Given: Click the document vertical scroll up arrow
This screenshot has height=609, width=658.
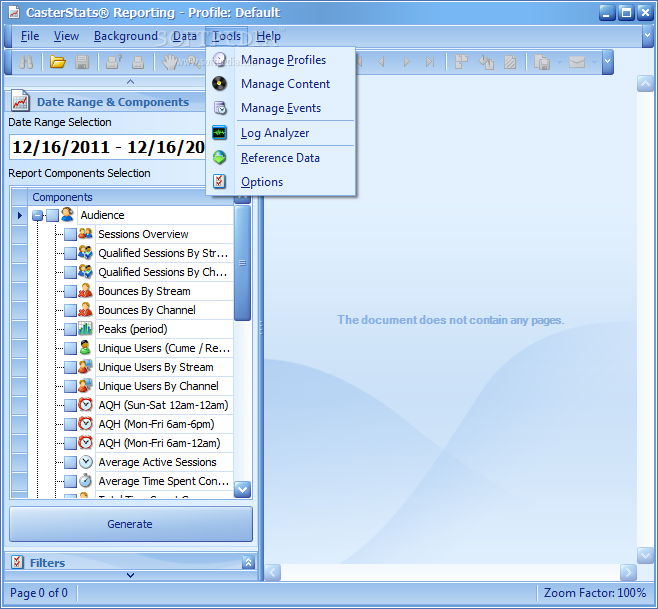Looking at the screenshot, I should point(645,84).
